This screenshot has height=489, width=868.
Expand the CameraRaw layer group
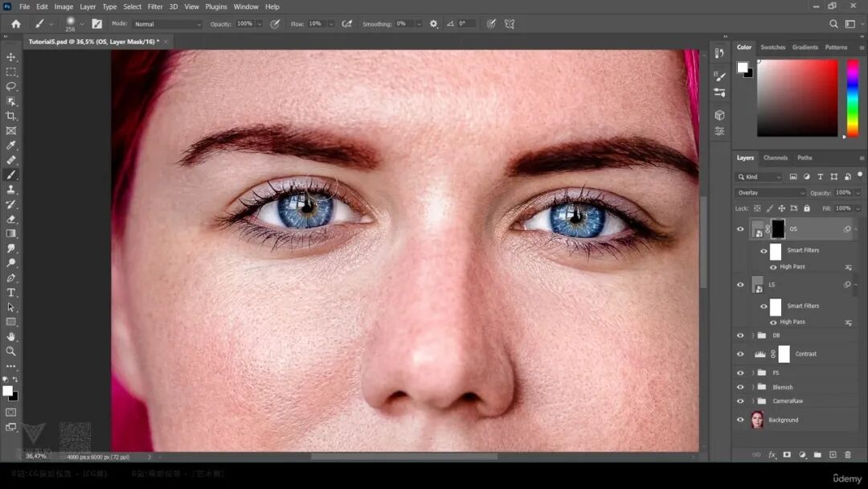tap(753, 401)
